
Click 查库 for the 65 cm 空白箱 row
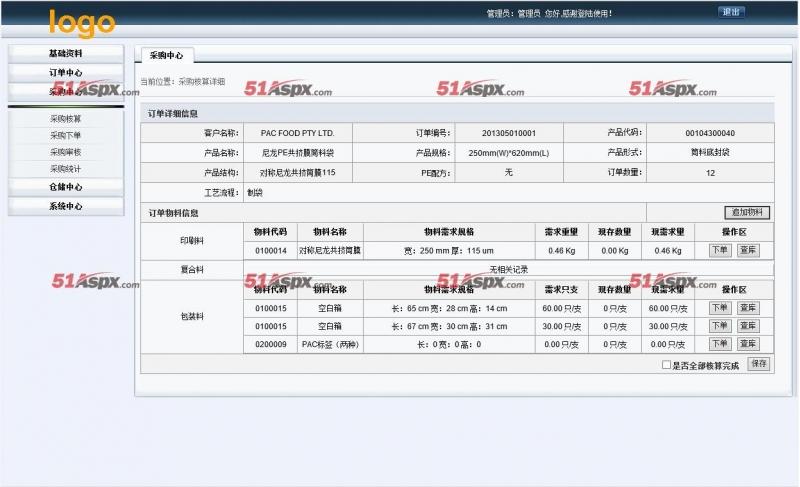pyautogui.click(x=748, y=307)
